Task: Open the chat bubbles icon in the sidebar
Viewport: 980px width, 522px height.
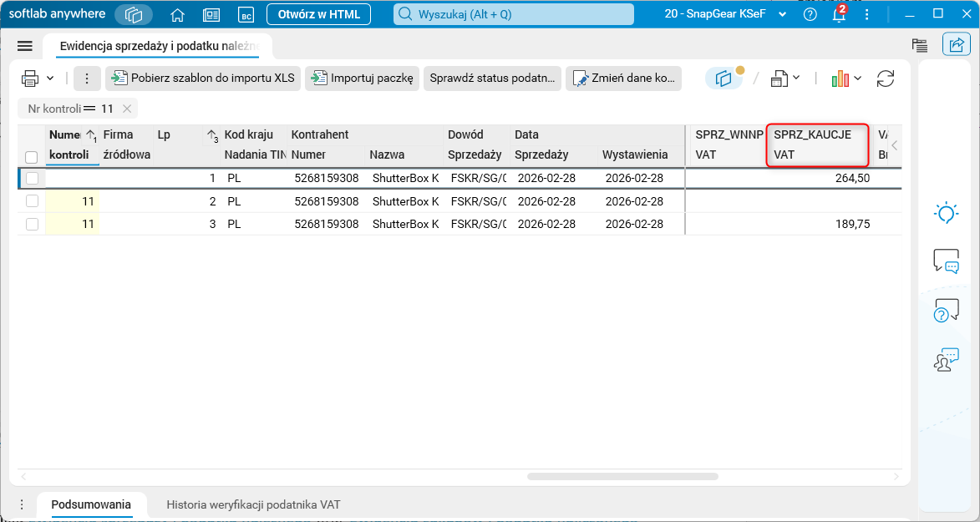Action: point(947,261)
